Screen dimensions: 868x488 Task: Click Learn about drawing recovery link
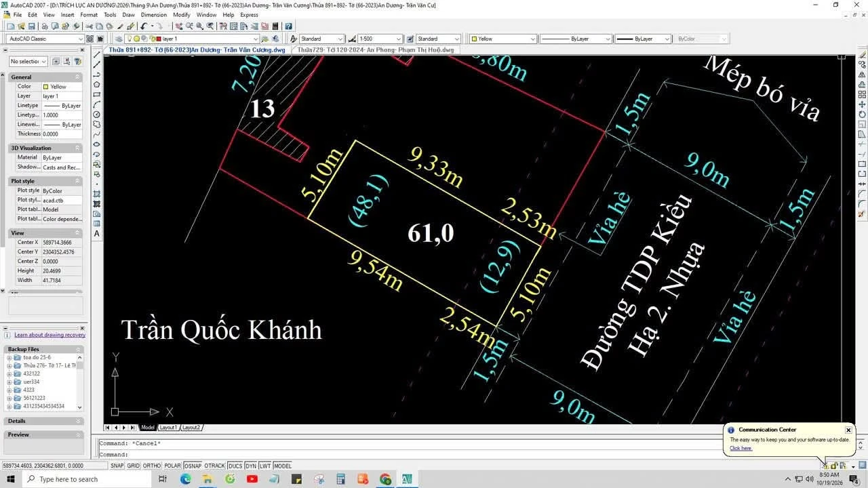pyautogui.click(x=50, y=335)
